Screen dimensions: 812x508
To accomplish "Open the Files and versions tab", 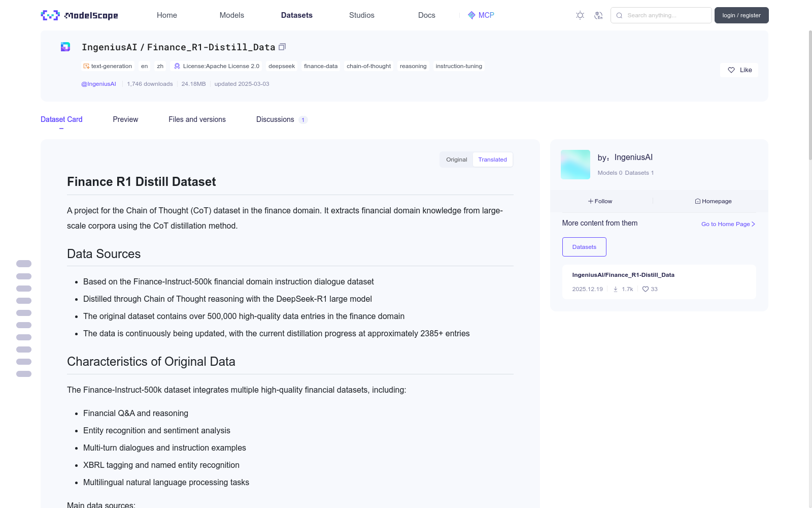I will pos(197,119).
